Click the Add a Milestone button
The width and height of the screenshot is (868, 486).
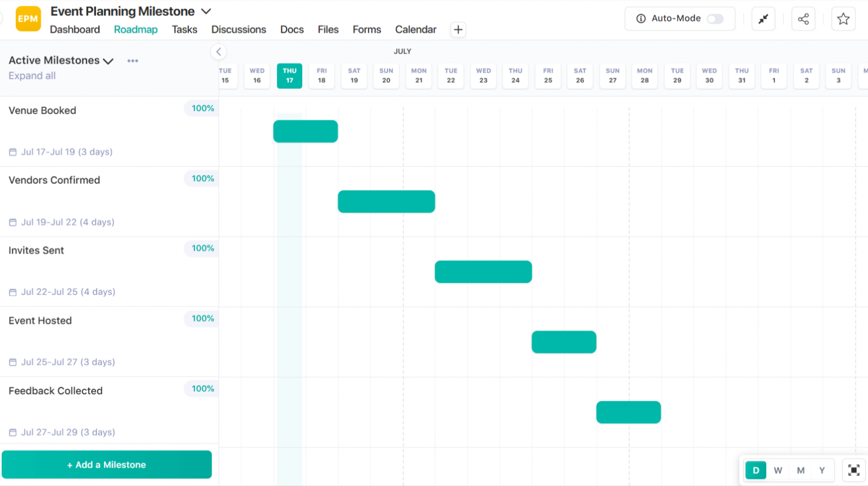107,465
